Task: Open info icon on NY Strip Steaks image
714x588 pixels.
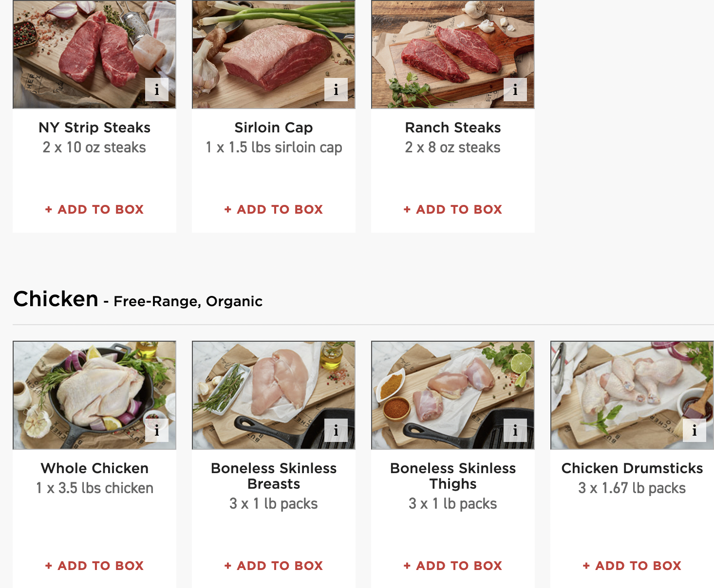Action: pyautogui.click(x=157, y=90)
